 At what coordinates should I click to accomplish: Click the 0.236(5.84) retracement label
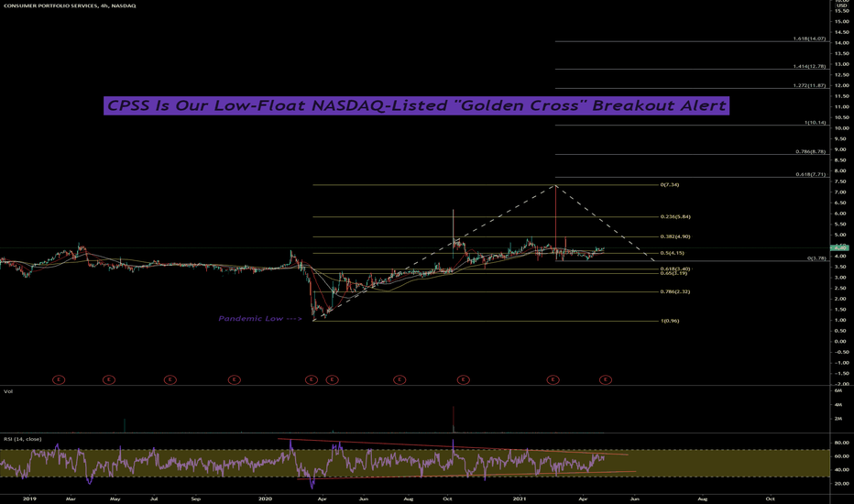click(675, 217)
